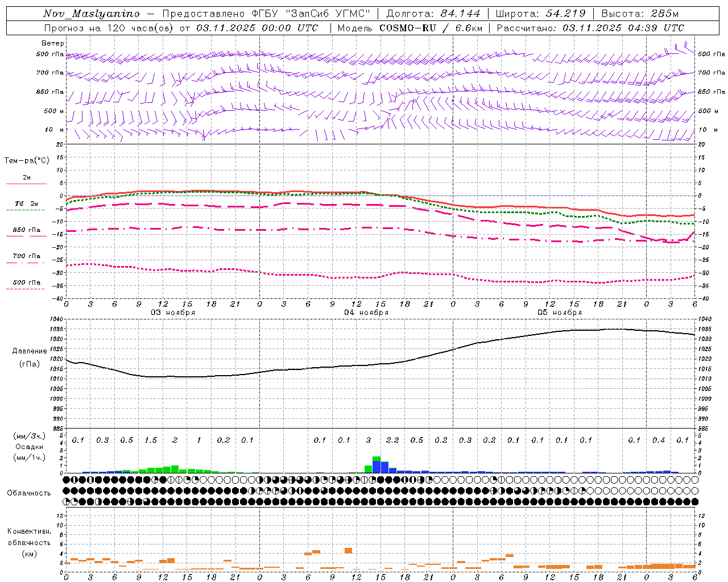Click the Рассчитано: 03.11.2025 04:39 UTC timestamp

[590, 28]
